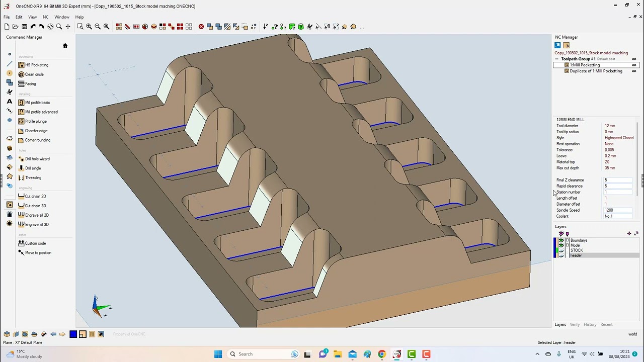
Task: Switch to the Recent tab
Action: point(606,324)
